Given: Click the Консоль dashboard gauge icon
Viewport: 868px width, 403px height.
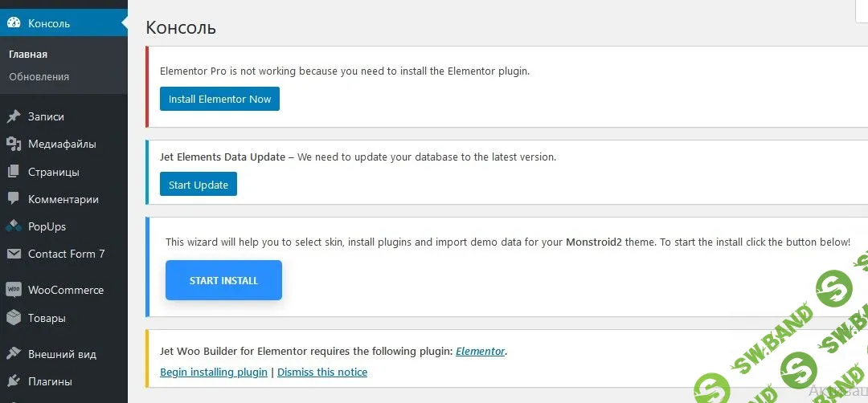Looking at the screenshot, I should (x=14, y=23).
